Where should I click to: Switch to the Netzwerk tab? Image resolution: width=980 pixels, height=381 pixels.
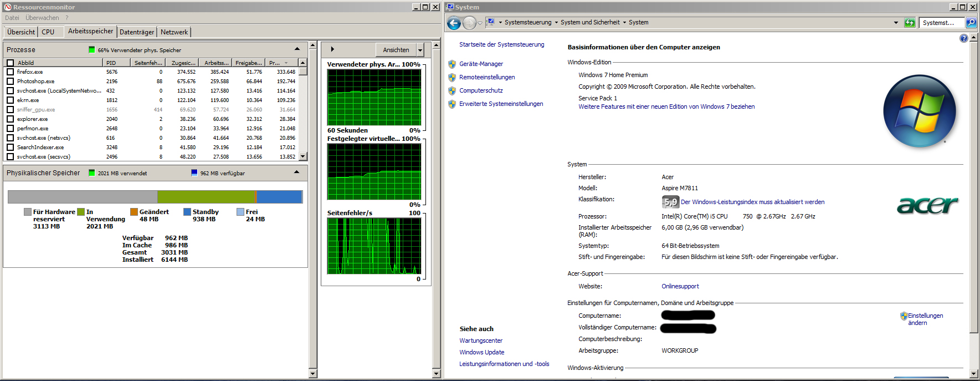[174, 32]
